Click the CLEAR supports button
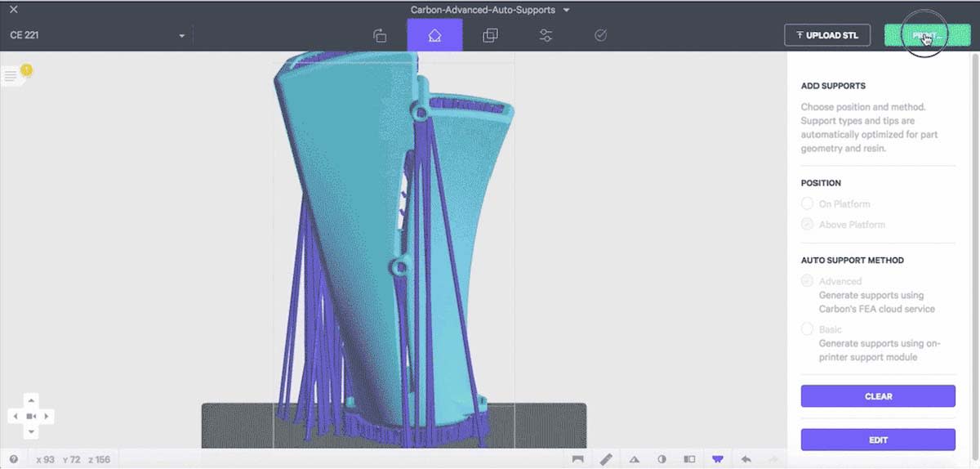980x469 pixels. (x=878, y=396)
